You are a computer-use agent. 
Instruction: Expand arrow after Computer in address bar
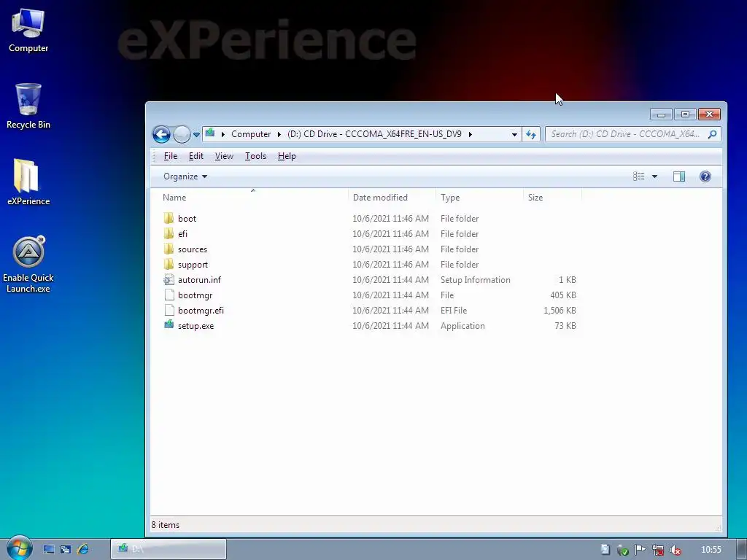point(279,134)
